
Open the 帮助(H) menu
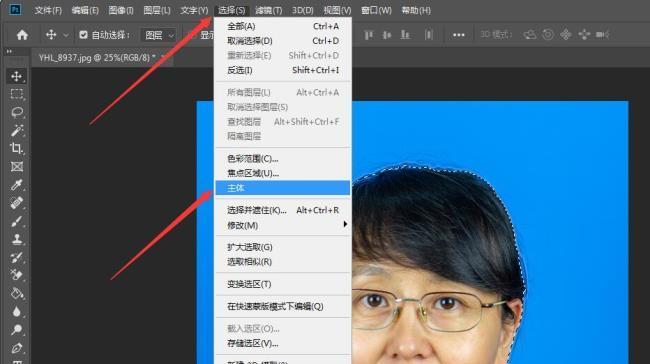[x=416, y=10]
